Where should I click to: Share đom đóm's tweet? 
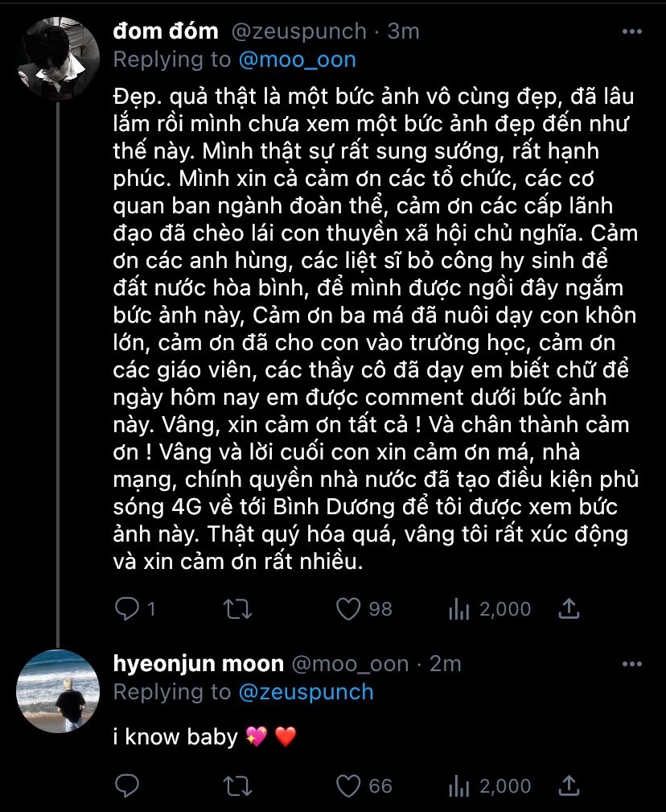569,609
